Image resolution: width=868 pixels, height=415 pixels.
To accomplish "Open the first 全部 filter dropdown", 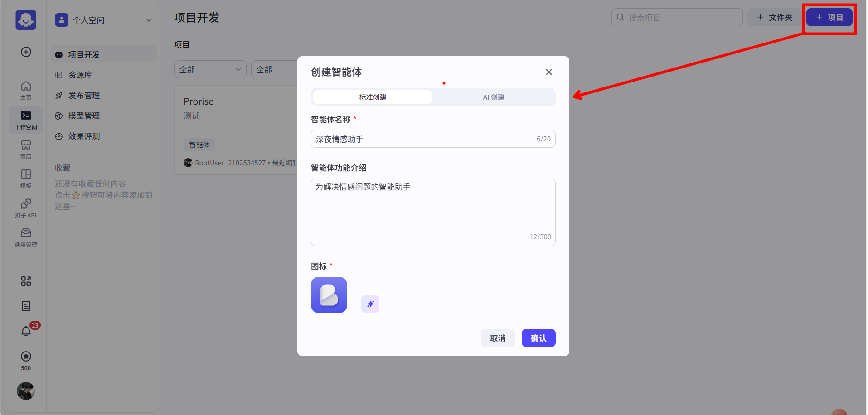I will pyautogui.click(x=210, y=69).
